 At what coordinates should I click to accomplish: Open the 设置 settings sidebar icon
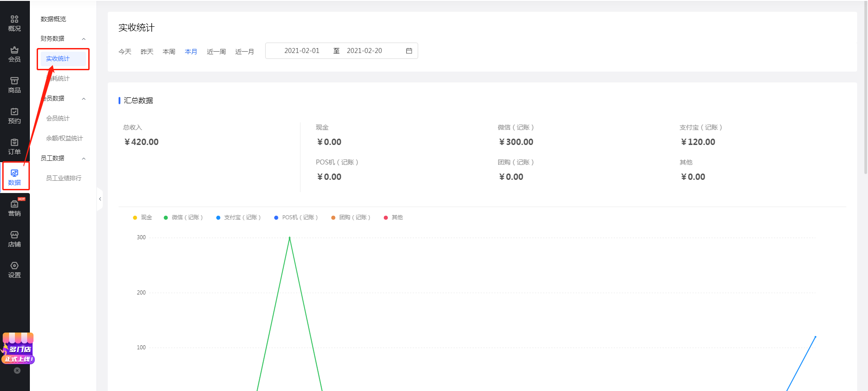click(x=14, y=270)
